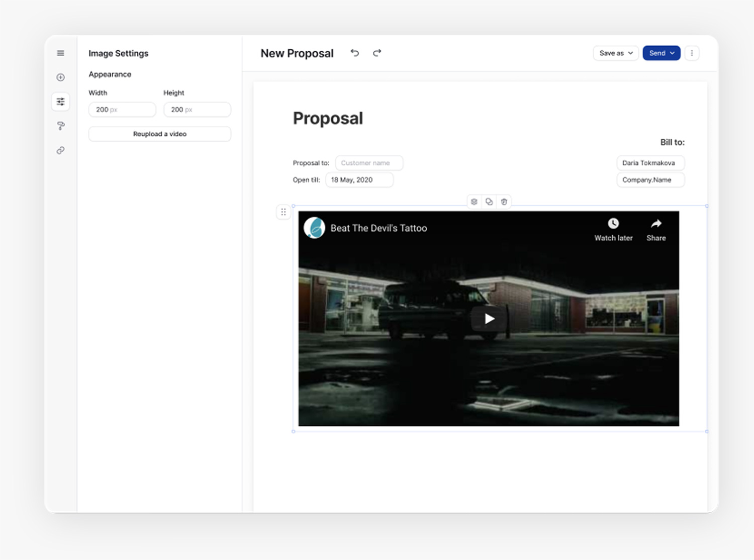Viewport: 754px width, 560px height.
Task: Click the Open till date field
Action: coord(359,179)
